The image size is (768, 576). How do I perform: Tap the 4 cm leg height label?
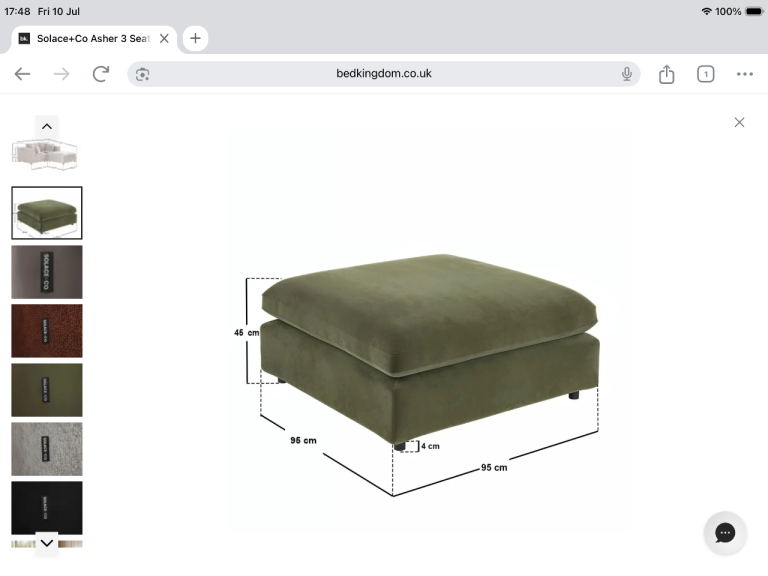tap(430, 446)
